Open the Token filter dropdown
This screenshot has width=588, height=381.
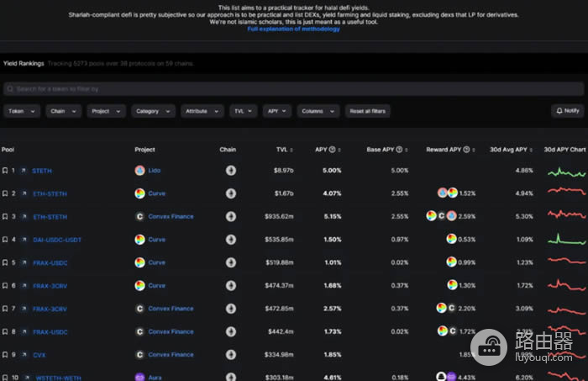[22, 111]
